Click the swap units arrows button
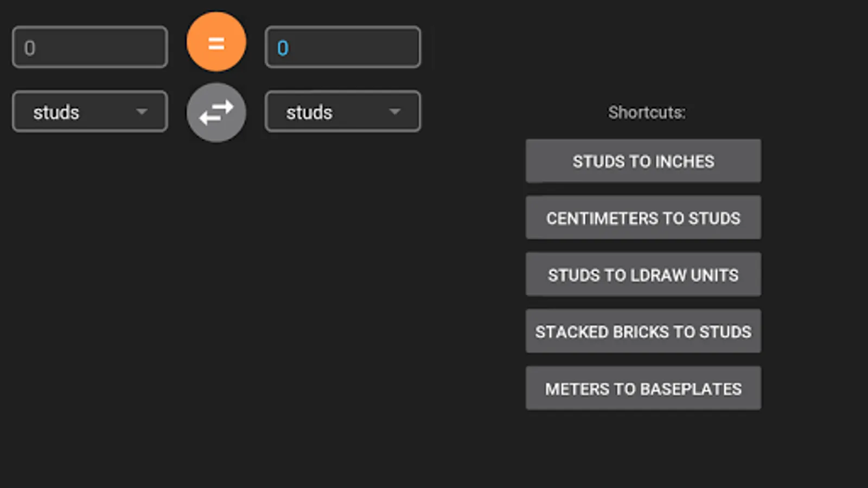The height and width of the screenshot is (488, 868). 216,113
